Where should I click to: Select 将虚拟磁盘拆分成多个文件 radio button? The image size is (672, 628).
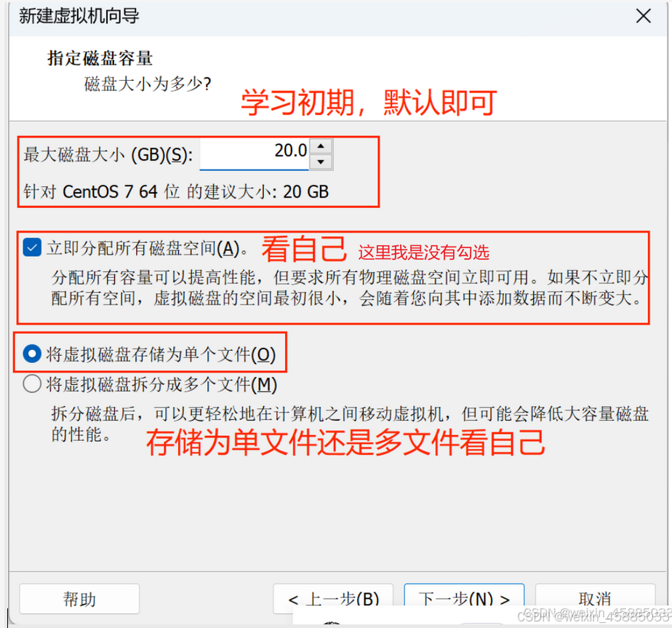point(32,384)
